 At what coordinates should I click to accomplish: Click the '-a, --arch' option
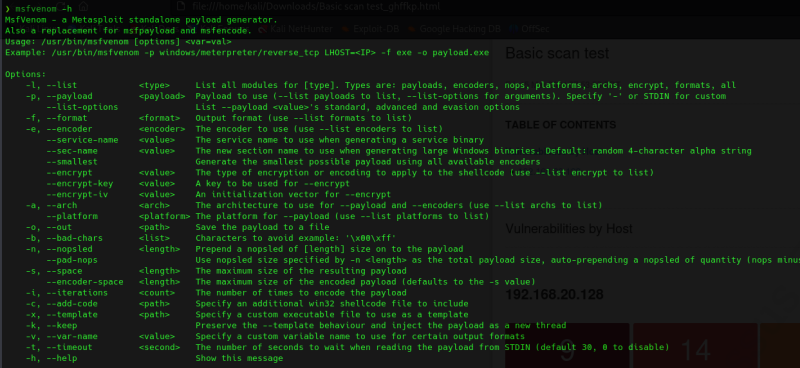click(51, 205)
